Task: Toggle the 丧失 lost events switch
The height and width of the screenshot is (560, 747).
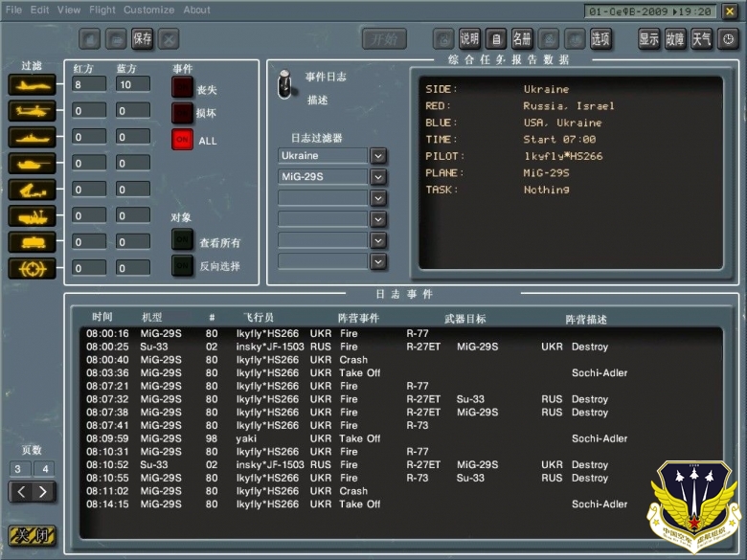Action: (x=183, y=87)
